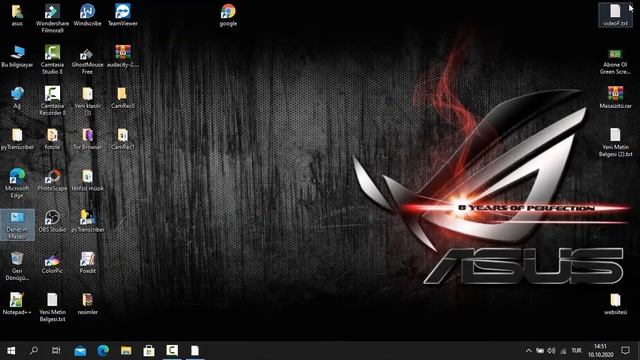Launch OBS Studio desktop shortcut
This screenshot has height=360, width=640.
[x=52, y=221]
